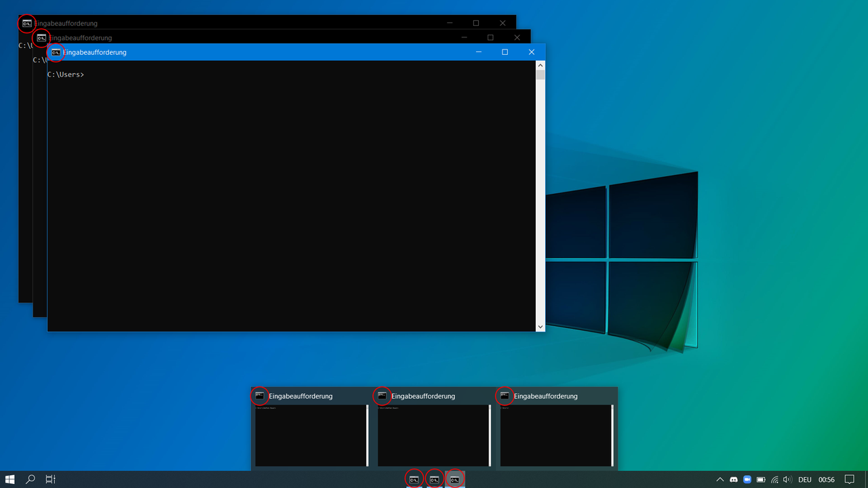The image size is (868, 488).
Task: Click the blue title bar text Eingabeaufforderung
Action: coord(95,52)
